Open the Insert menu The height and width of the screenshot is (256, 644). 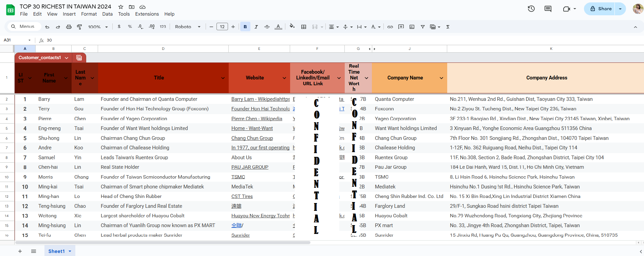click(69, 14)
